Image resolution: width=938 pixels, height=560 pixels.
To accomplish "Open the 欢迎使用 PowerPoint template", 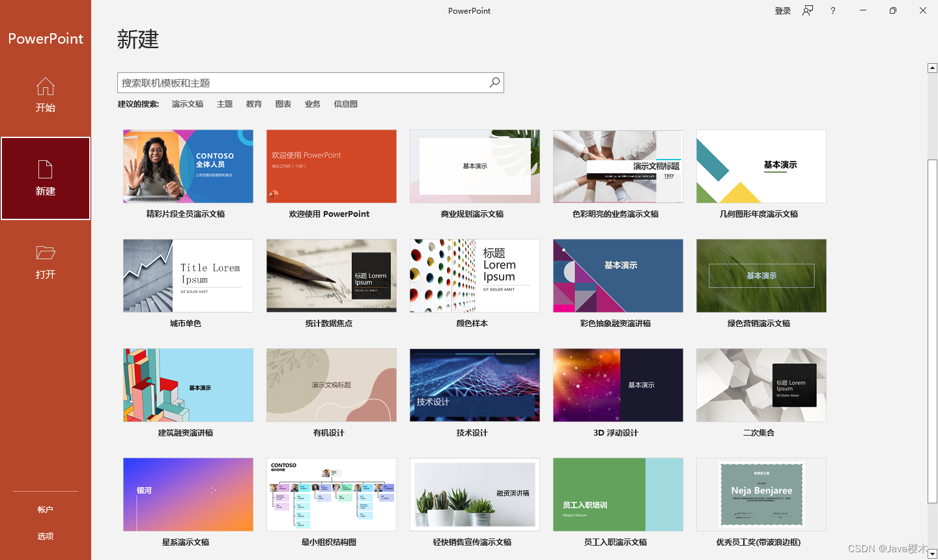I will click(332, 166).
